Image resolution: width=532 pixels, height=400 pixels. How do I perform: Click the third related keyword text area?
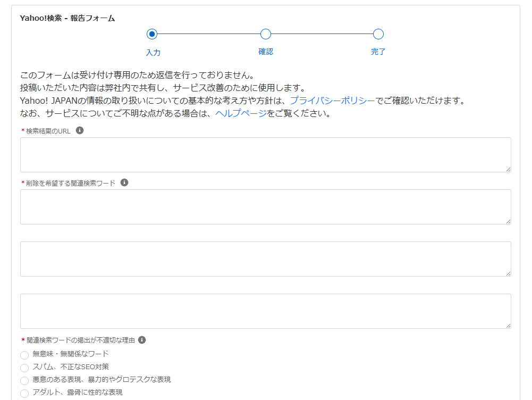pyautogui.click(x=265, y=311)
